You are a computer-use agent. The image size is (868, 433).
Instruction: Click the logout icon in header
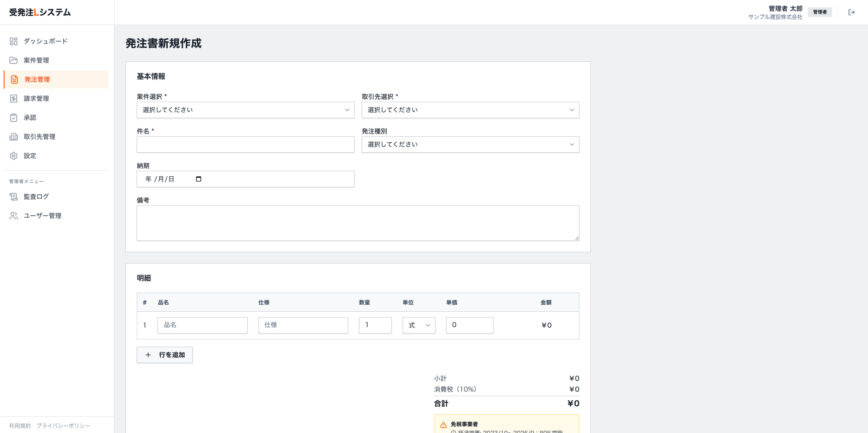click(852, 12)
